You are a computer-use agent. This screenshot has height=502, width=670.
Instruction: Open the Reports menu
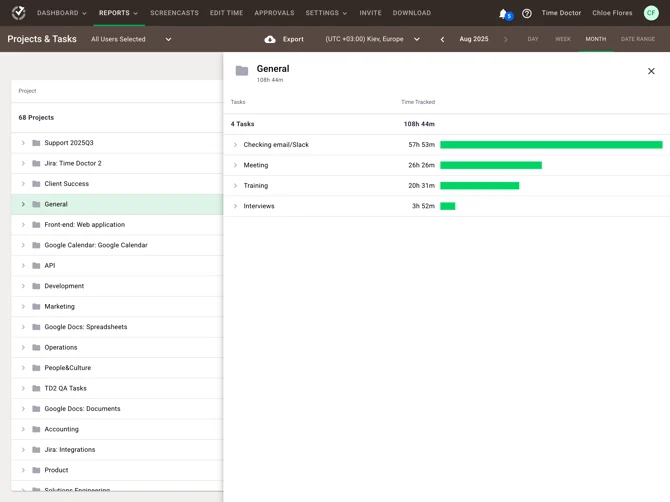[118, 13]
